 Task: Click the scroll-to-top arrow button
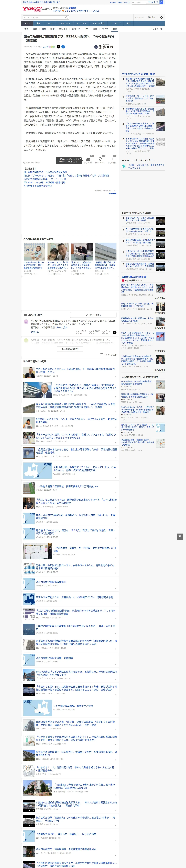180,537
